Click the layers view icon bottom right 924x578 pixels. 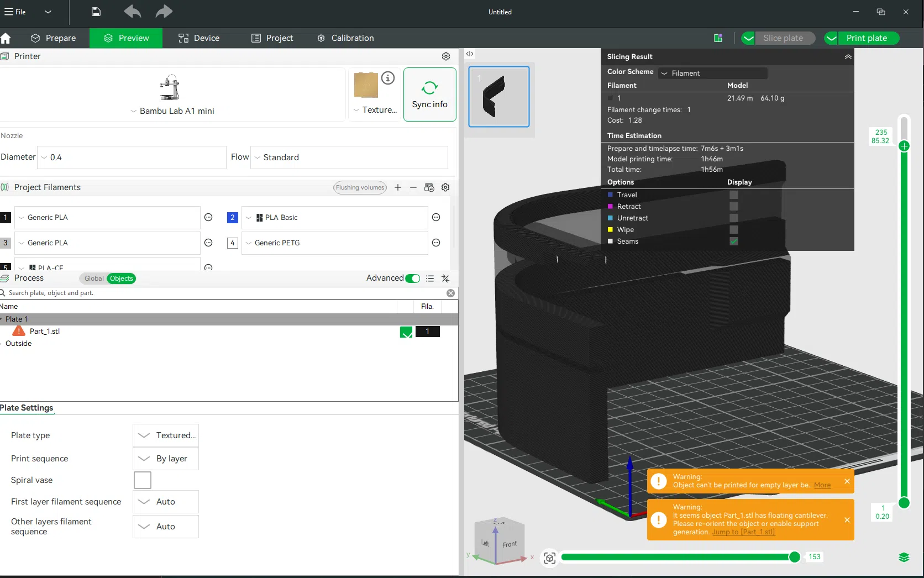pyautogui.click(x=904, y=557)
